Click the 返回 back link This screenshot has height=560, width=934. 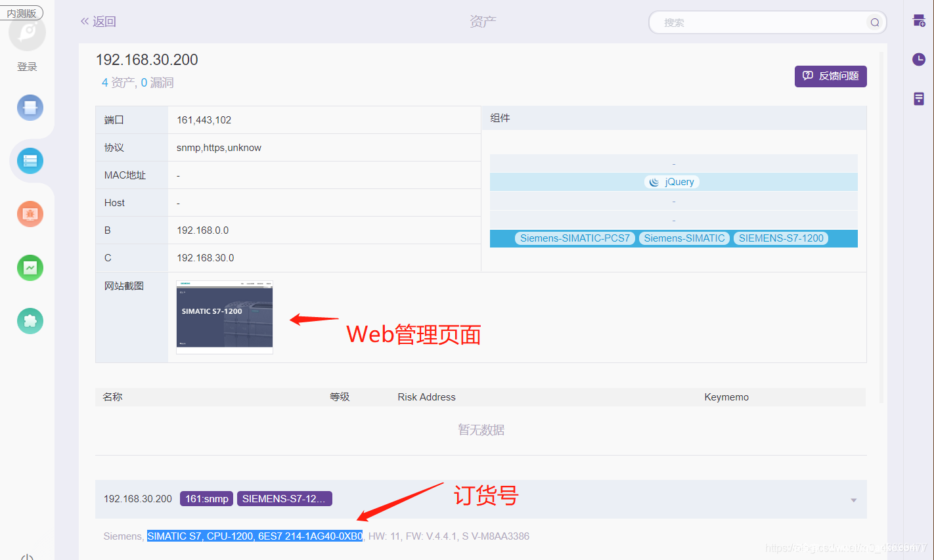pos(98,22)
